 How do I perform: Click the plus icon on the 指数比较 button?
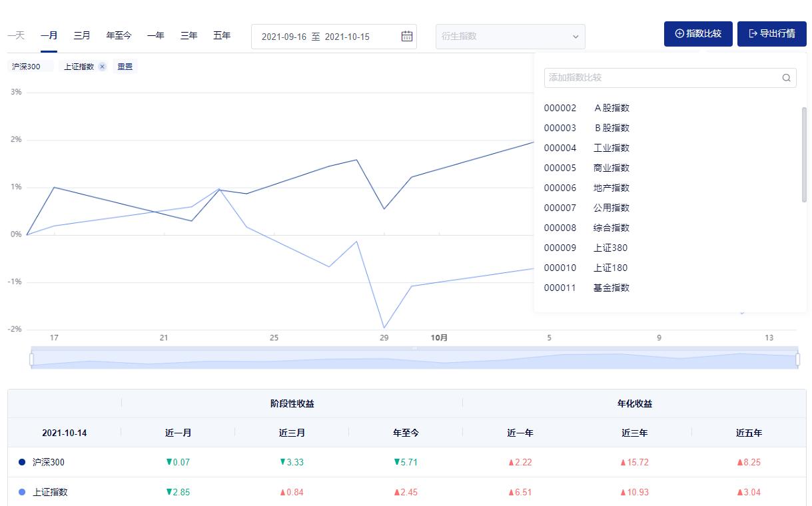click(679, 33)
